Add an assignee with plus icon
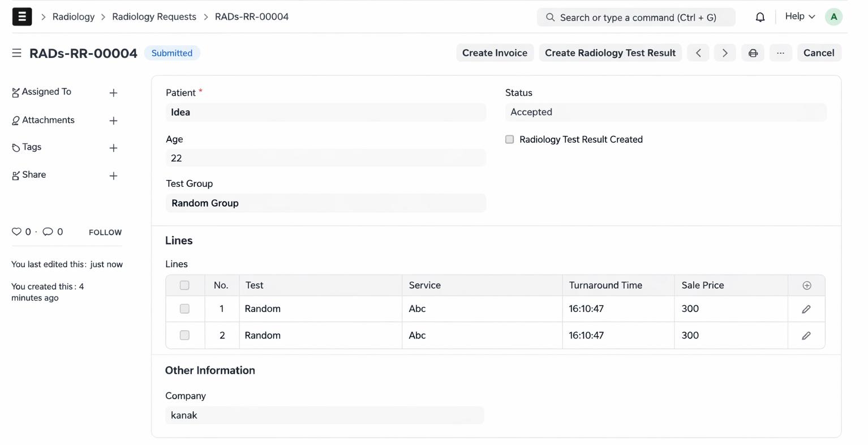 [x=113, y=93]
